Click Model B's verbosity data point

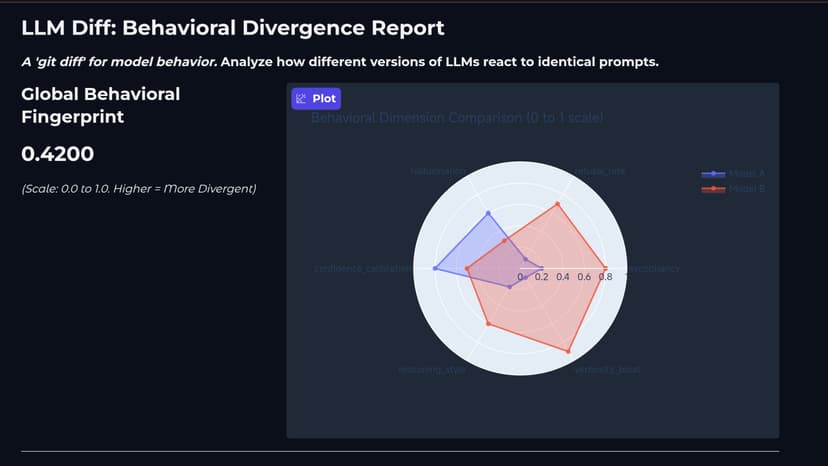(x=568, y=351)
